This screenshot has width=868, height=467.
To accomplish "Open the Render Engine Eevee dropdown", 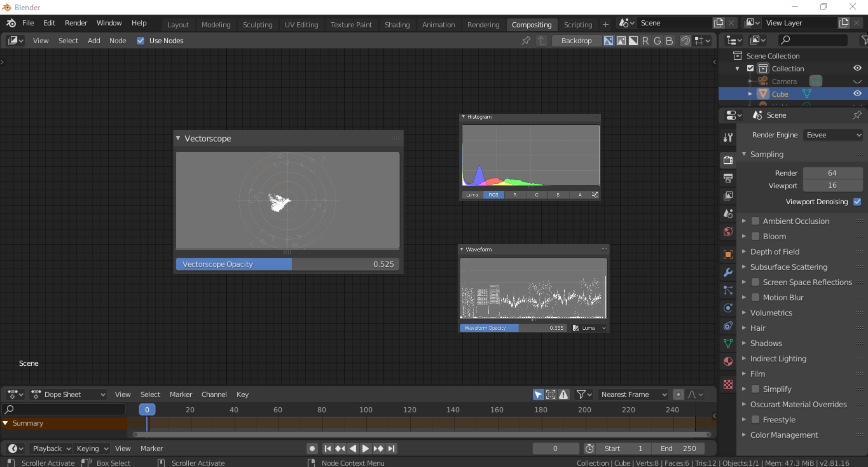I will click(833, 135).
